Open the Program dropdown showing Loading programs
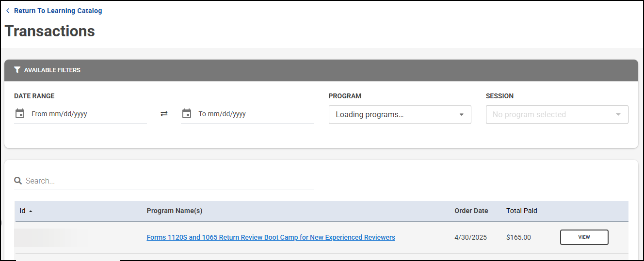Screen dimensions: 644x261 click(393, 115)
